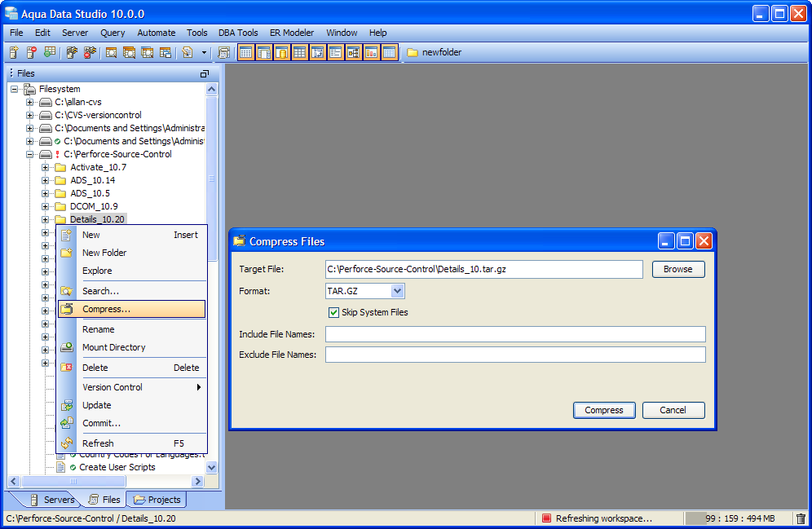Image resolution: width=812 pixels, height=529 pixels.
Task: Collapse the C:\Perforce-Source-Control node
Action: [x=30, y=154]
